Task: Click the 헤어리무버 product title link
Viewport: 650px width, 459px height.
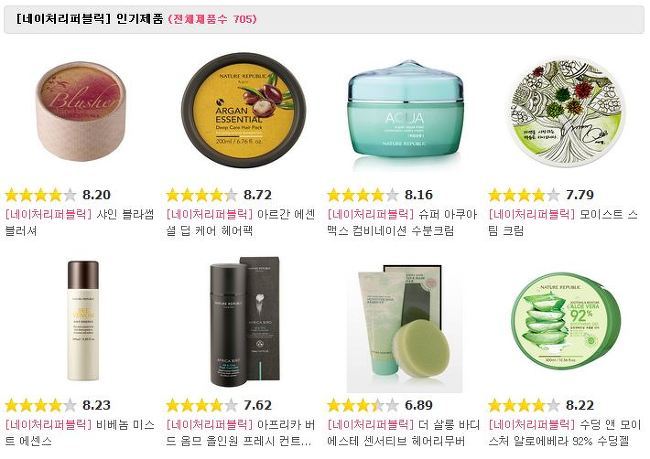Action: pyautogui.click(x=403, y=432)
